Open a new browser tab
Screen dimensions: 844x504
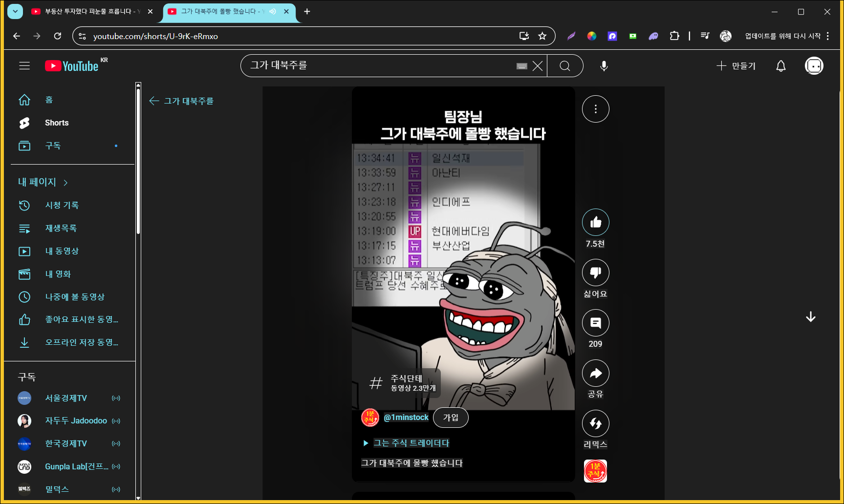click(307, 11)
